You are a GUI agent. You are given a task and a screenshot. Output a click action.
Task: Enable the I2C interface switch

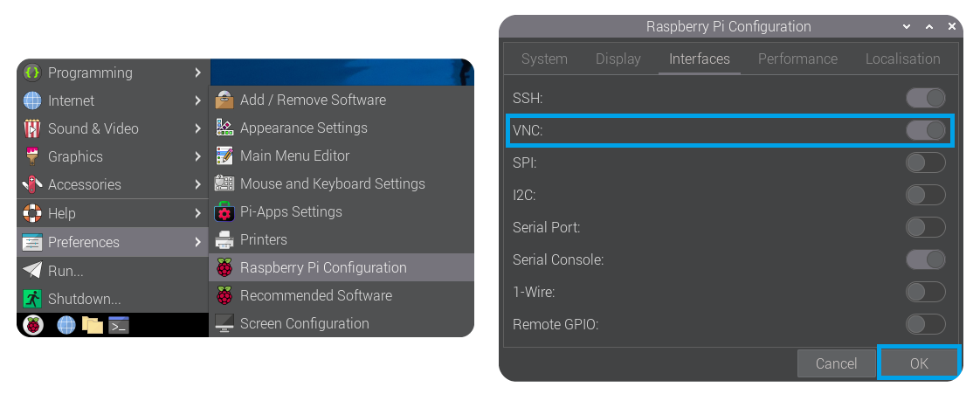click(x=926, y=195)
